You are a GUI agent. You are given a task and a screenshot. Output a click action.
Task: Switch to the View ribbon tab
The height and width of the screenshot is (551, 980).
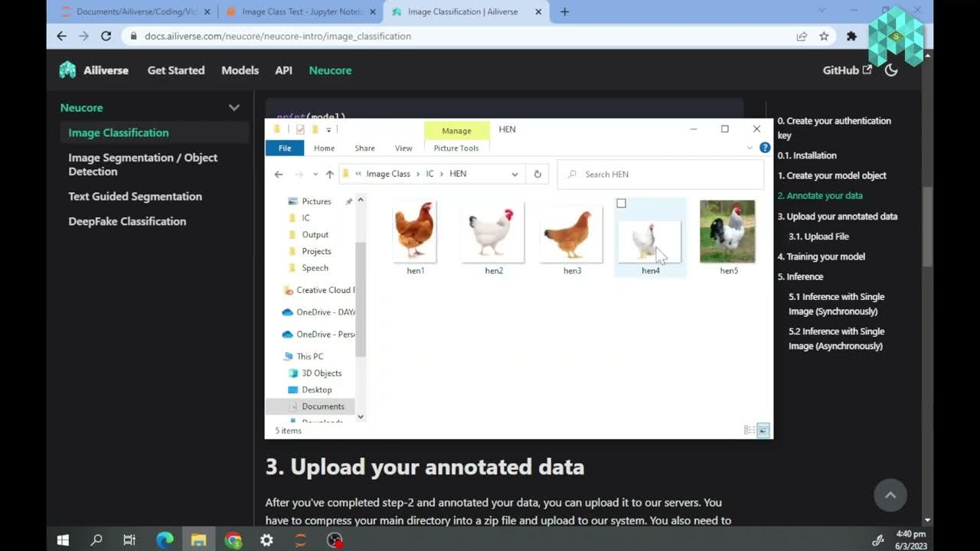pyautogui.click(x=403, y=148)
